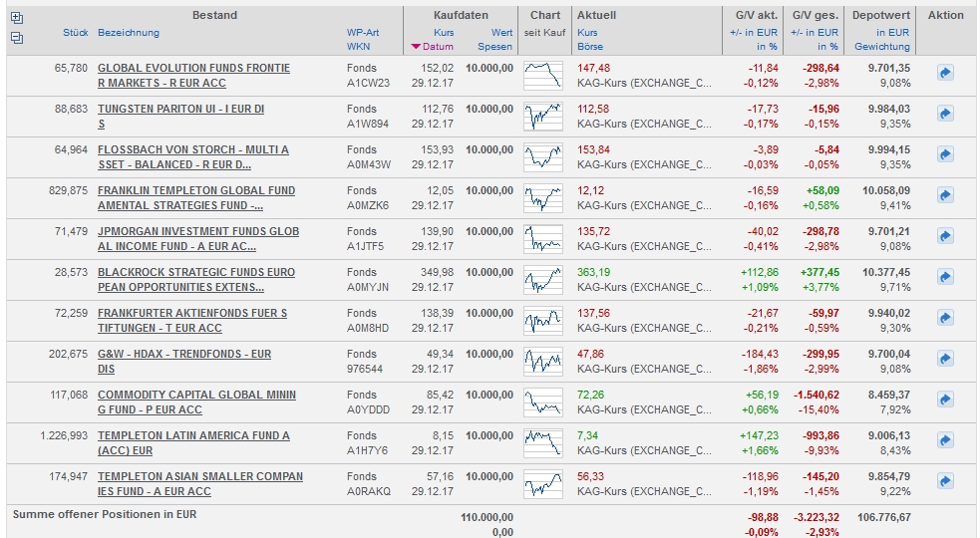980x538 pixels.
Task: Sort by Spesen column header
Action: 495,46
